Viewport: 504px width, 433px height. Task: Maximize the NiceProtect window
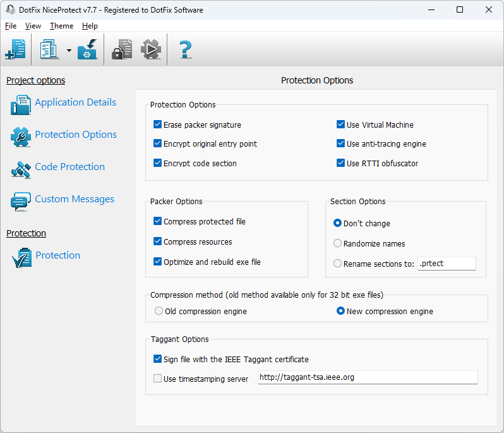[x=460, y=9]
